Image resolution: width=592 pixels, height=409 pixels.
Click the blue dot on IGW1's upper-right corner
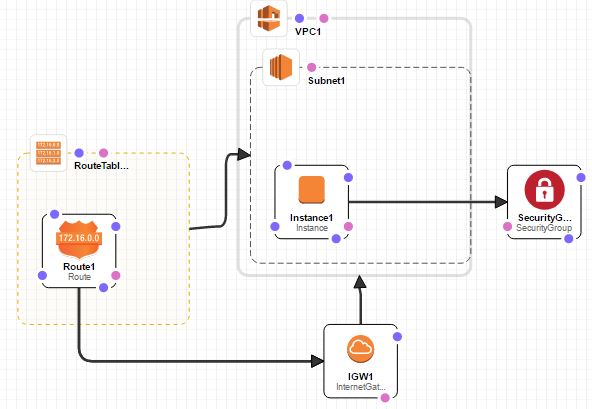pyautogui.click(x=397, y=336)
